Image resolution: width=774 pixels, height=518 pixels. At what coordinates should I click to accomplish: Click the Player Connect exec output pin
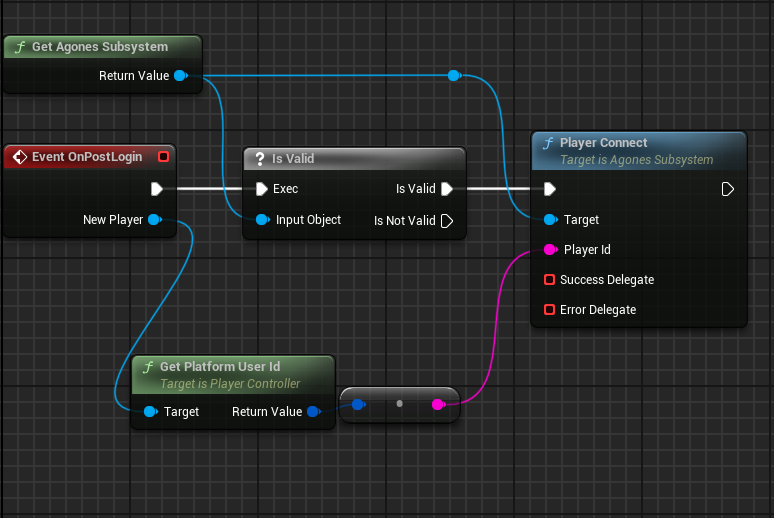[728, 189]
